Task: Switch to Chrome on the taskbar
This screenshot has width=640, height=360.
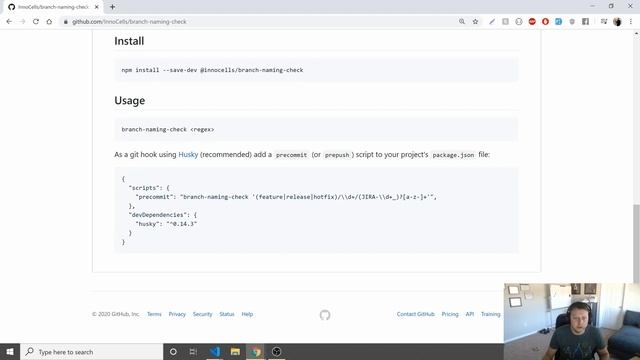Action: click(x=256, y=352)
